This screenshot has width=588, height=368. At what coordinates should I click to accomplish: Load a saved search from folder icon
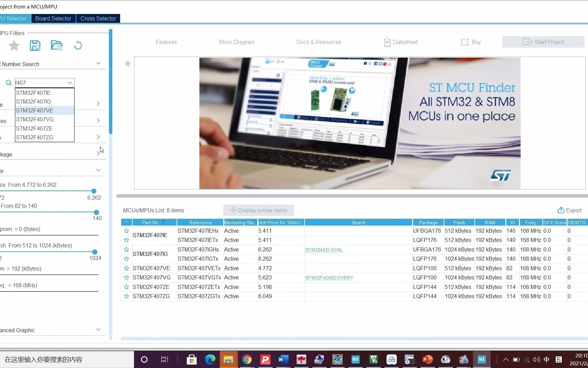click(56, 45)
